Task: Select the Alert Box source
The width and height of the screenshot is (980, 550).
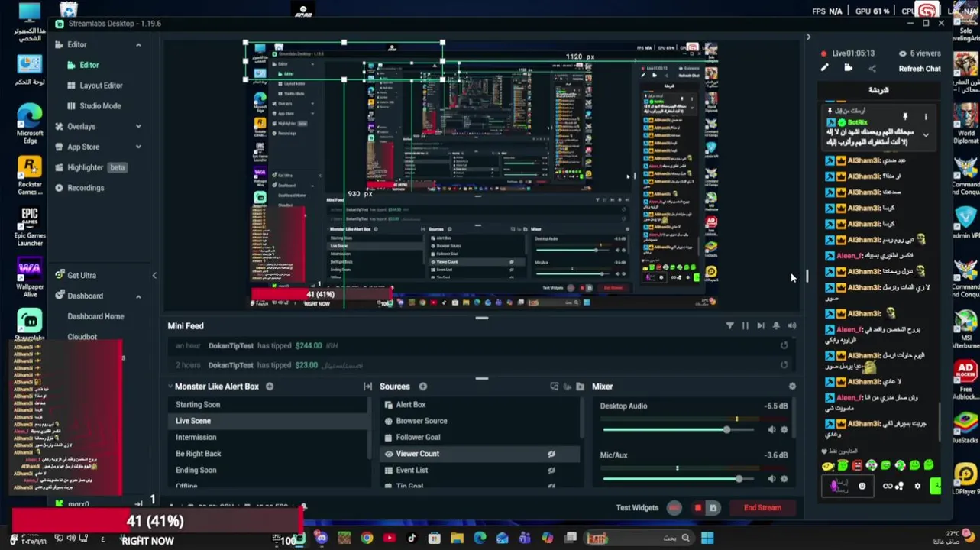Action: [x=480, y=405]
